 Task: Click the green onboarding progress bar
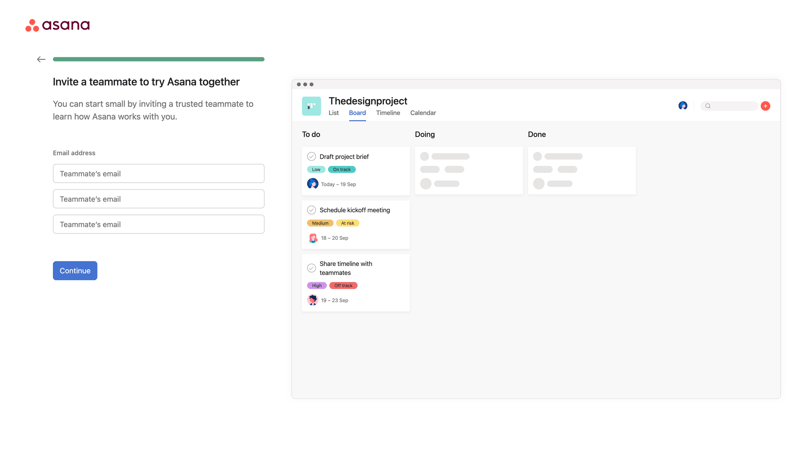click(159, 59)
